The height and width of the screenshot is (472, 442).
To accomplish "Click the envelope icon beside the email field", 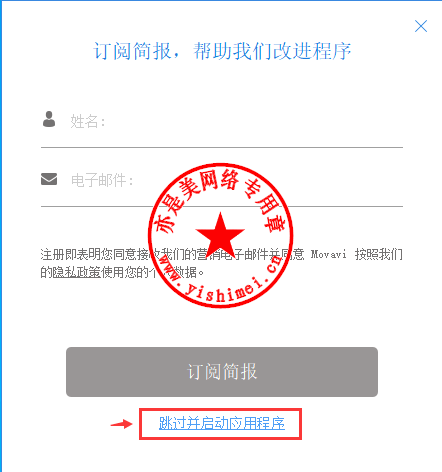I will [49, 179].
